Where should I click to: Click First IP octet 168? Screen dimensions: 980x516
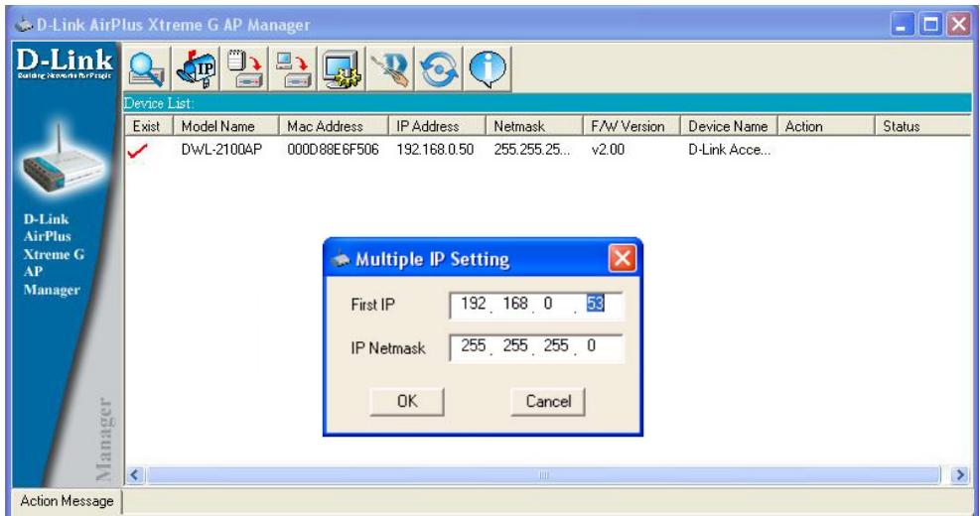pos(515,304)
